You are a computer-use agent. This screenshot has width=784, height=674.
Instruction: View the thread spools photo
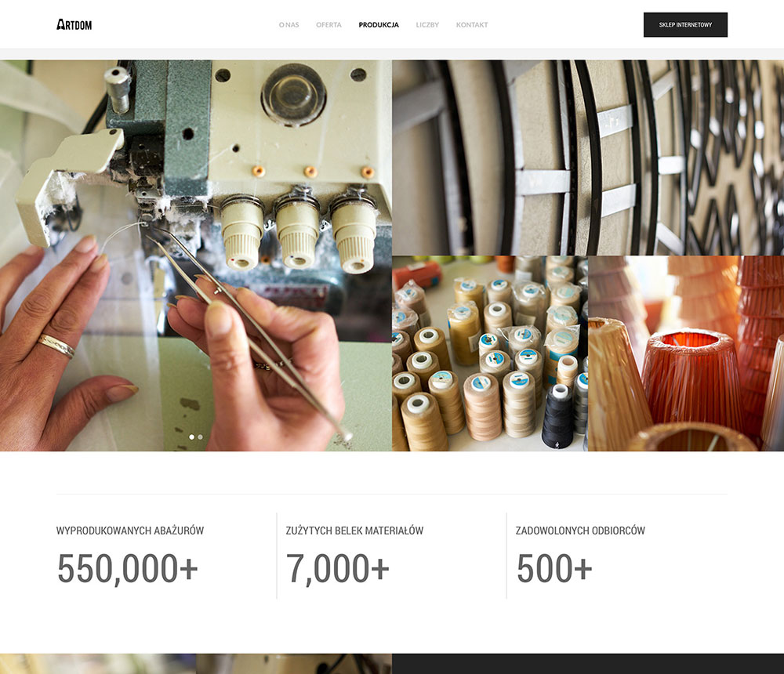tap(490, 353)
